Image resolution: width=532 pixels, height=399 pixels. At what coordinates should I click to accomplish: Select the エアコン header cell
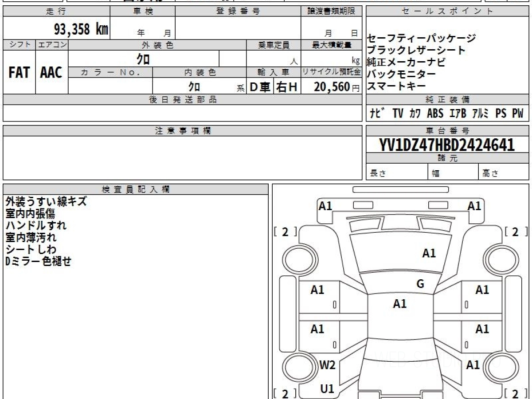(x=52, y=45)
